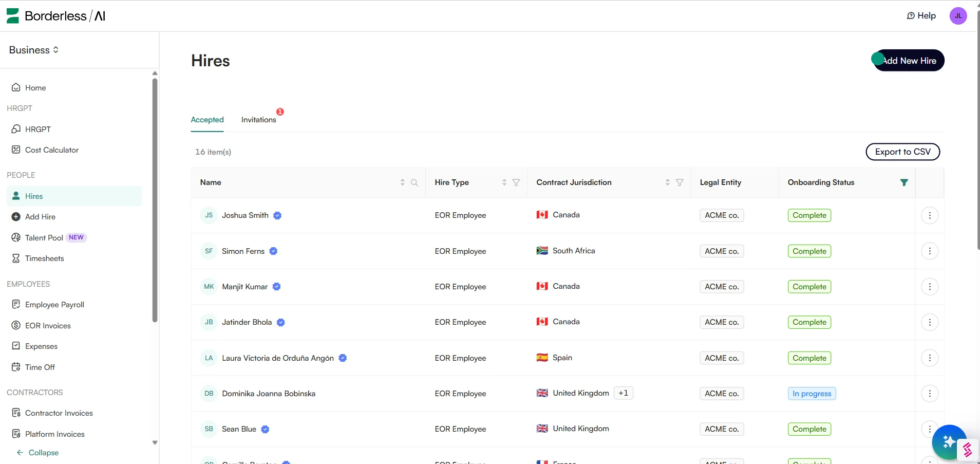Switch to the Invitations tab

tap(258, 120)
